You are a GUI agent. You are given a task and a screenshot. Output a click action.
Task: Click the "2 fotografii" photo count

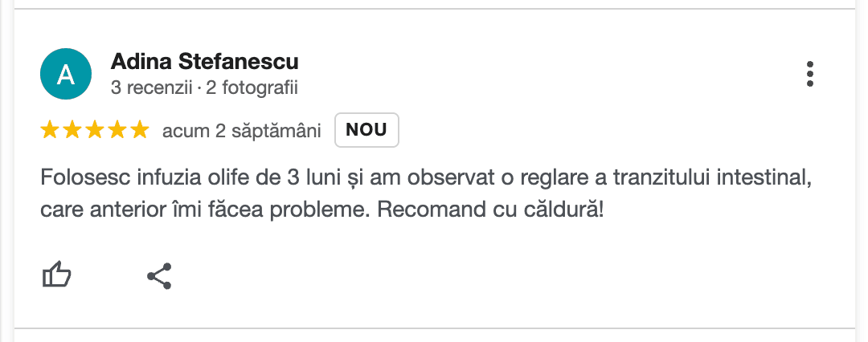point(252,87)
